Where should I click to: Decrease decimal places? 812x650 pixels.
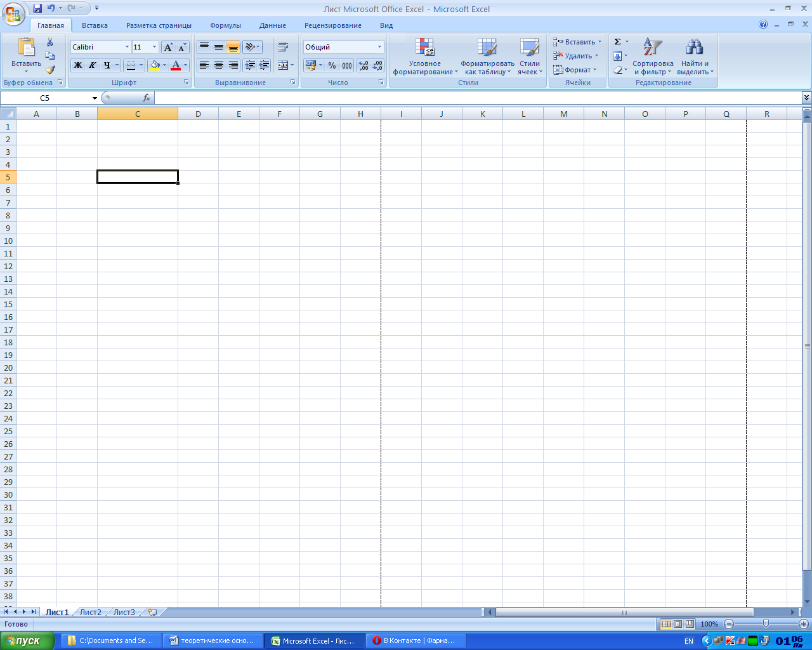click(x=378, y=65)
